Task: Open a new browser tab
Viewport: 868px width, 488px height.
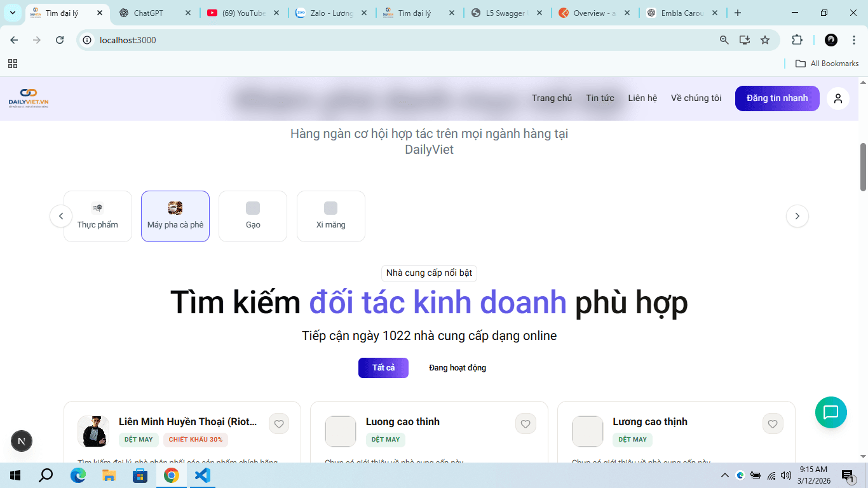Action: [x=738, y=13]
